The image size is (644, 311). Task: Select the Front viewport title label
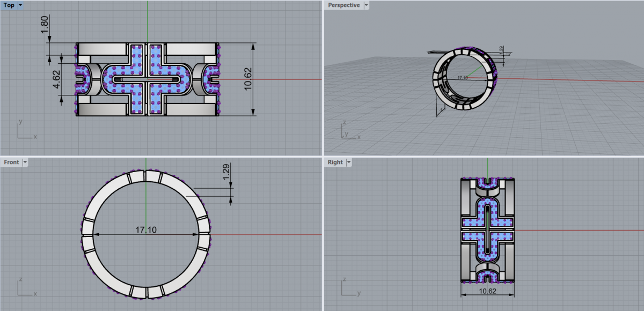pos(11,162)
